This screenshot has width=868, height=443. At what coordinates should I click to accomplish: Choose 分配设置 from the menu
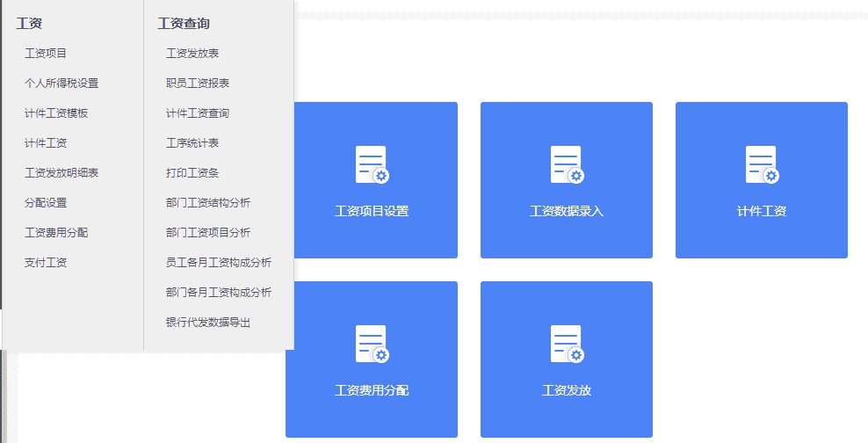tap(46, 203)
